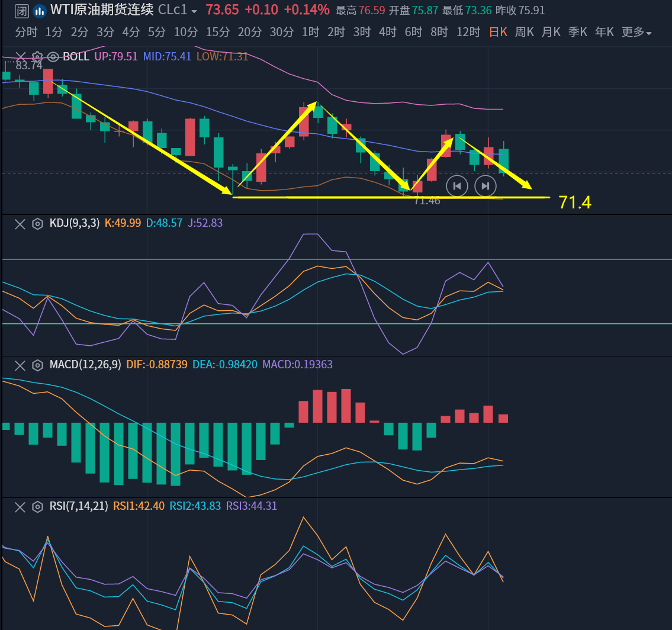Click the RSI1:42.40 value
This screenshot has width=672, height=630.
pyautogui.click(x=139, y=506)
